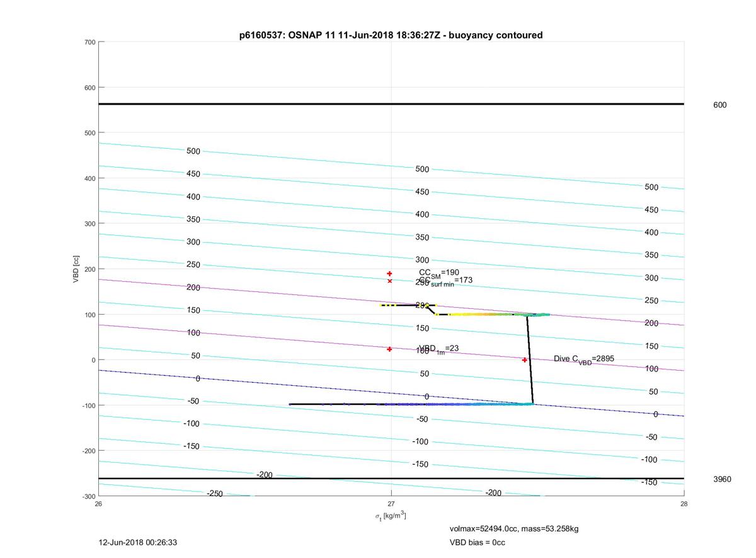Click the 'VBD 1m=23' annotation text
Viewport: 756px width, 558px height.
[438, 349]
